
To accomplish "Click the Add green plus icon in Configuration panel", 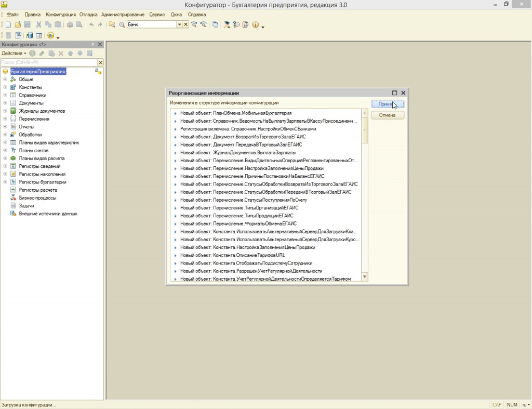I will coord(32,54).
